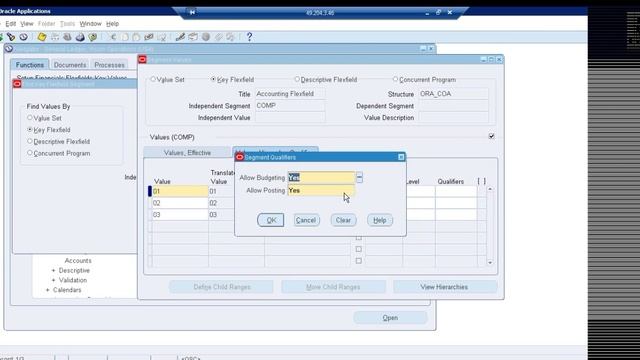Open the Tools menu

tap(67, 24)
